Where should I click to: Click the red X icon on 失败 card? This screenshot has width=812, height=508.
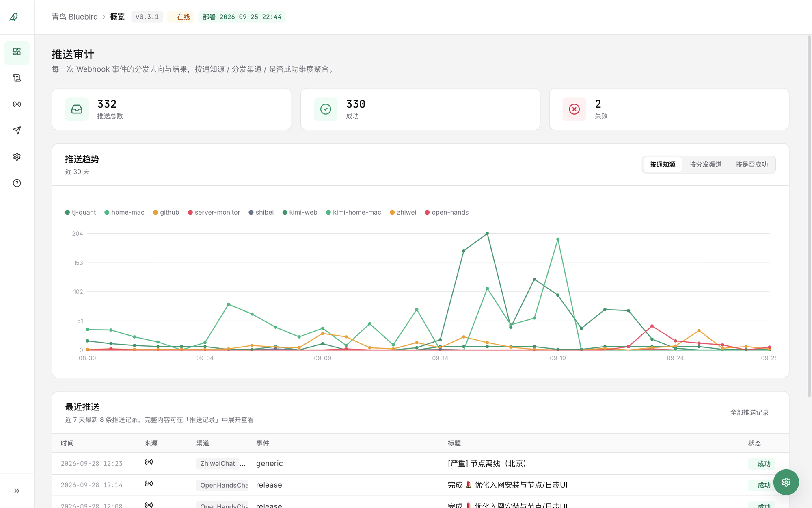pos(574,109)
